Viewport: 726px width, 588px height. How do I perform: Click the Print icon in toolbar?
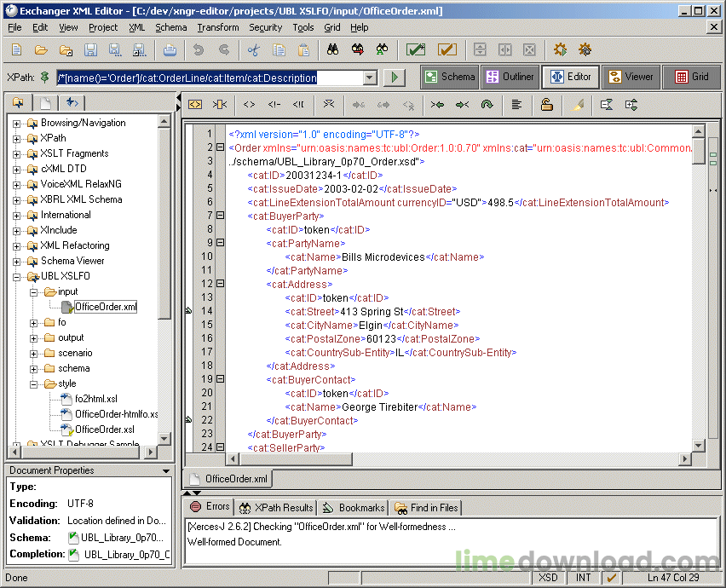coord(170,49)
